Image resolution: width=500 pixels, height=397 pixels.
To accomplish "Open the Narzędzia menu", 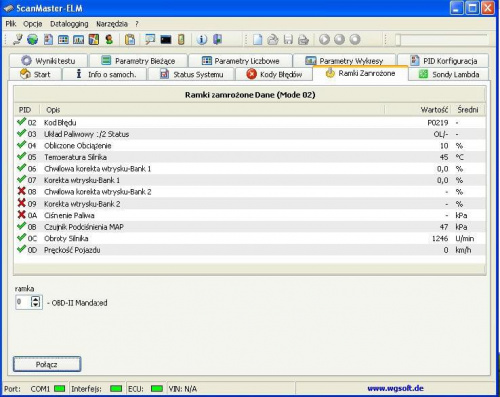I will (x=112, y=24).
